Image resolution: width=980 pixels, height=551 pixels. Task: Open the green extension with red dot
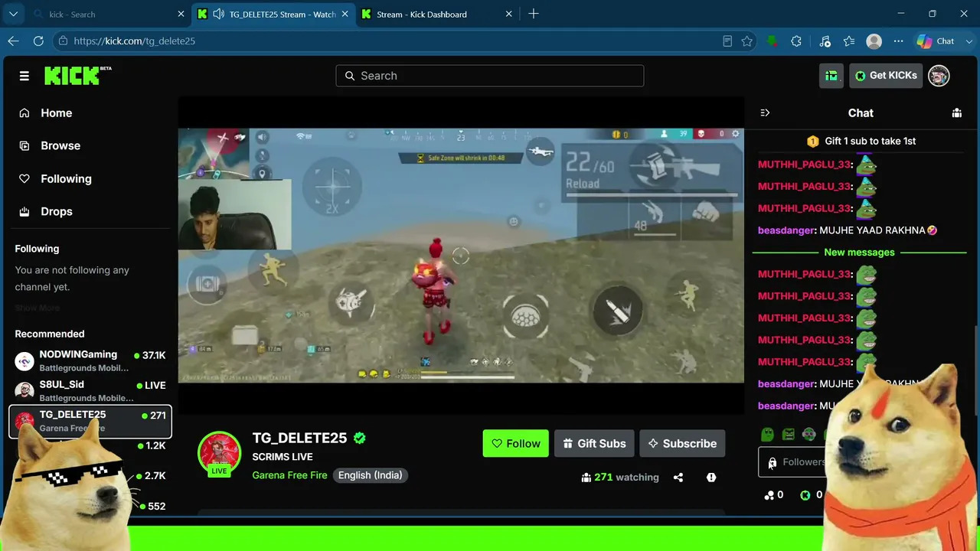pyautogui.click(x=773, y=41)
